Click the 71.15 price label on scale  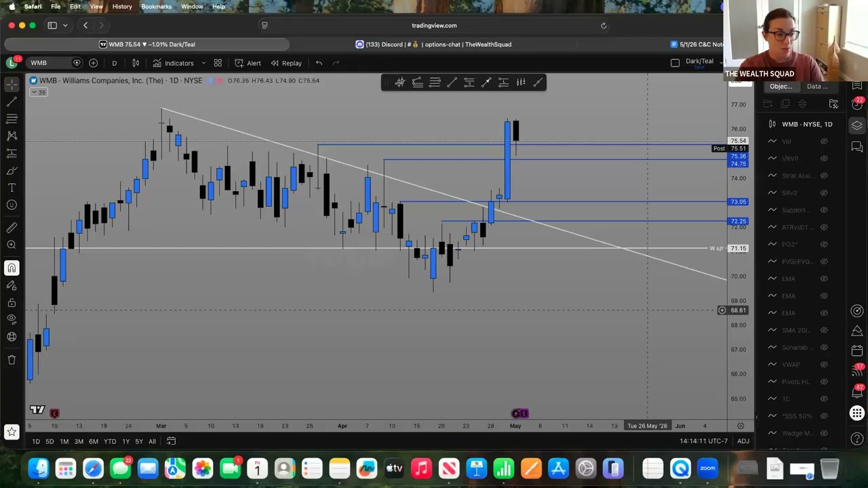(x=738, y=249)
